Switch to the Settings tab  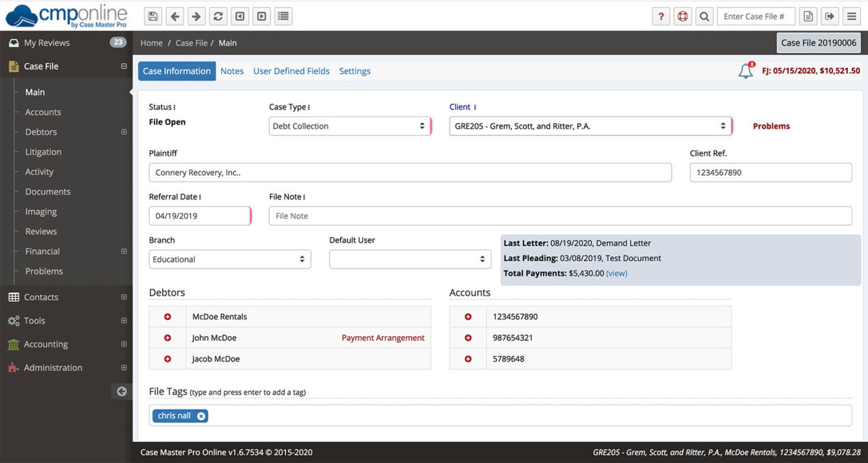click(x=355, y=71)
